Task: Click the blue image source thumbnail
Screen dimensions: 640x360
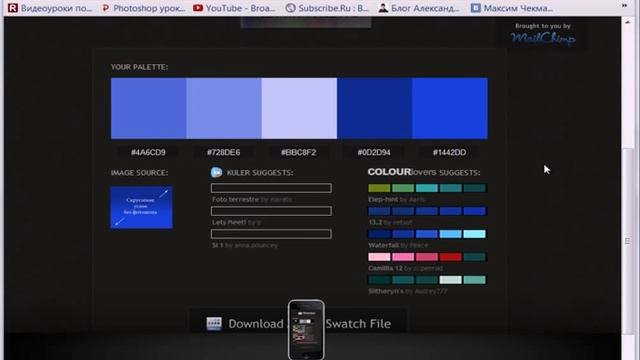Action: coord(141,207)
